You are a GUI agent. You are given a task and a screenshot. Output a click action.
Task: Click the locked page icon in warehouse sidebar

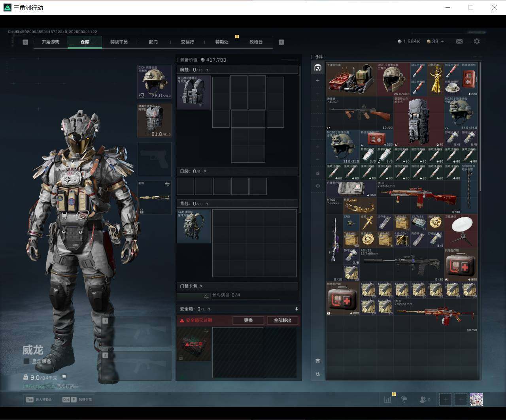[x=317, y=173]
